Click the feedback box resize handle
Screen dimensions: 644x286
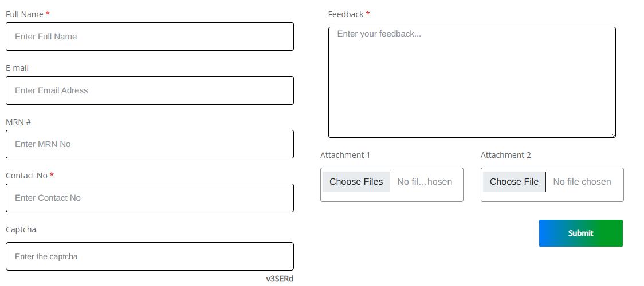tap(612, 134)
